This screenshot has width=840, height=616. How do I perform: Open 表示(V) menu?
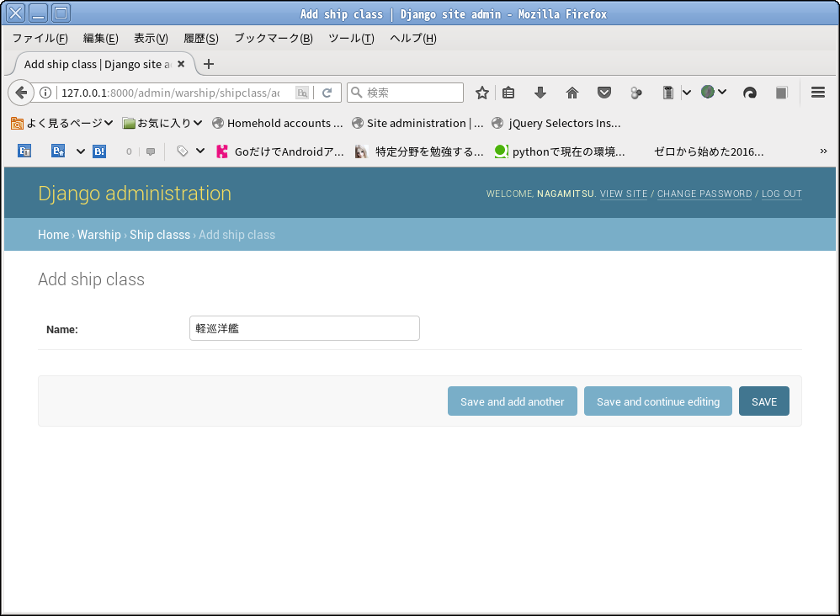[151, 38]
